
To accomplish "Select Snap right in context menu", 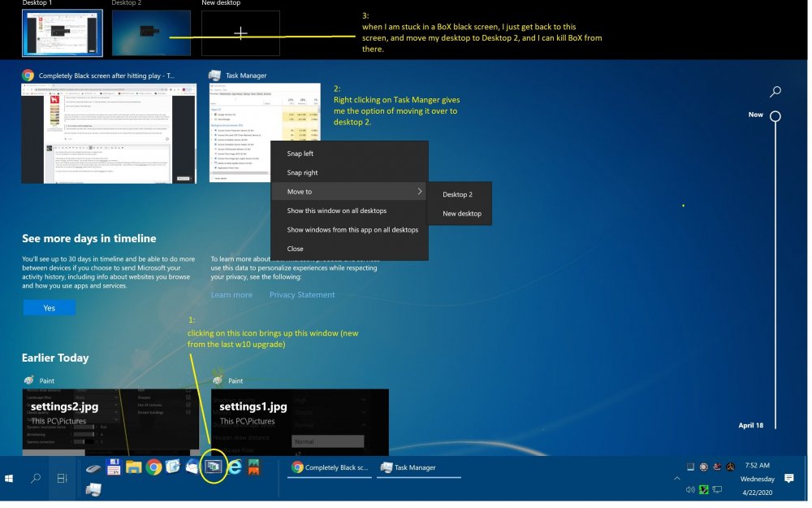I will [351, 174].
